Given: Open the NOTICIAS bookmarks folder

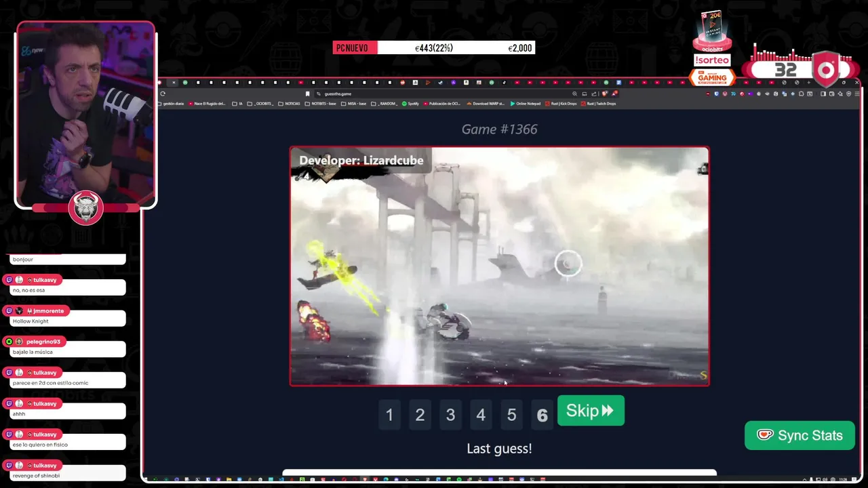Looking at the screenshot, I should point(290,104).
